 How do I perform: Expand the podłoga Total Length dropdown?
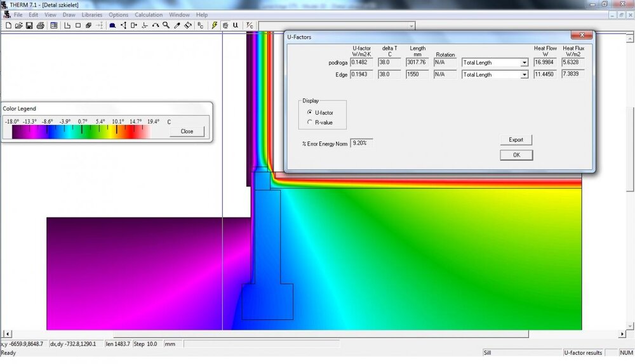click(524, 63)
